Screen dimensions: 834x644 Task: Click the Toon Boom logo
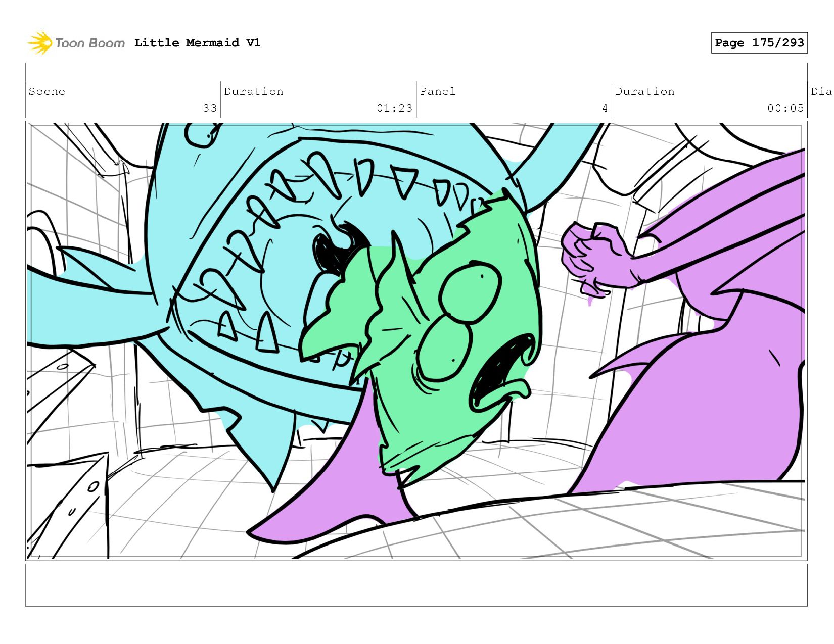tap(76, 43)
